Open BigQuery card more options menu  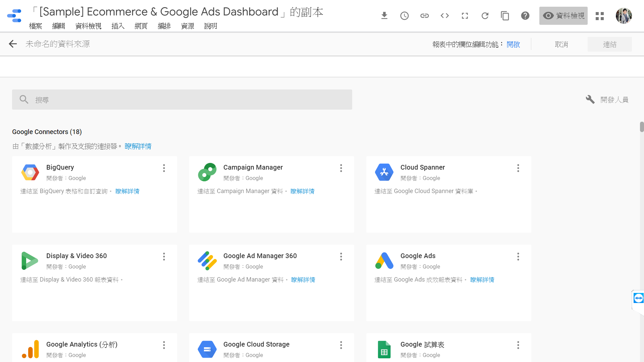[164, 168]
